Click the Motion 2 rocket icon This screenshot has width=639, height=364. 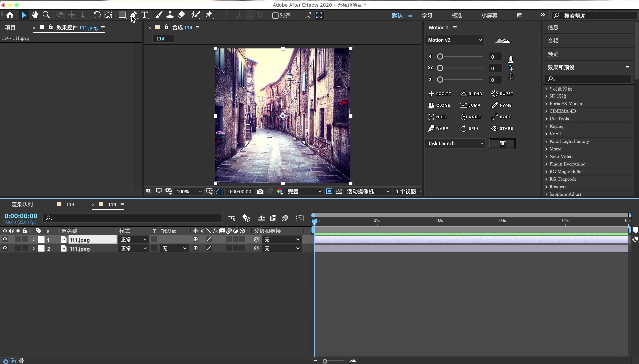511,59
